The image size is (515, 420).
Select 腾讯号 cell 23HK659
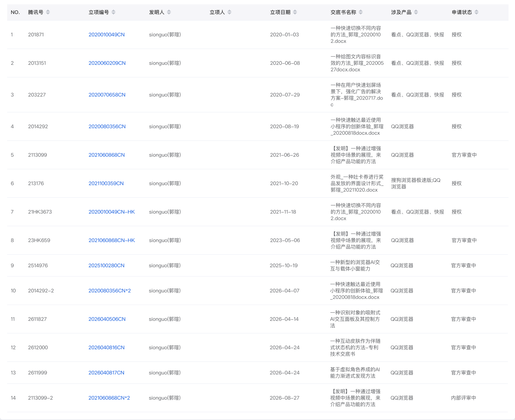tap(39, 241)
